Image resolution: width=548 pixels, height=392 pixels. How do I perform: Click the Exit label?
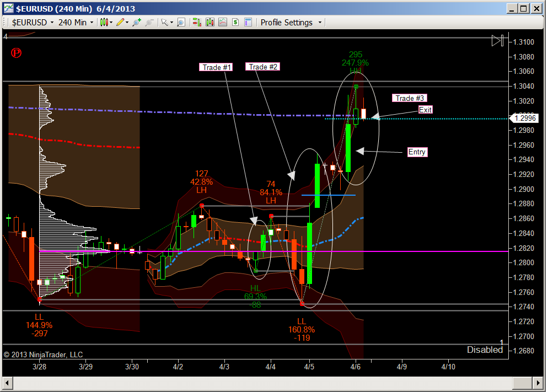click(425, 110)
